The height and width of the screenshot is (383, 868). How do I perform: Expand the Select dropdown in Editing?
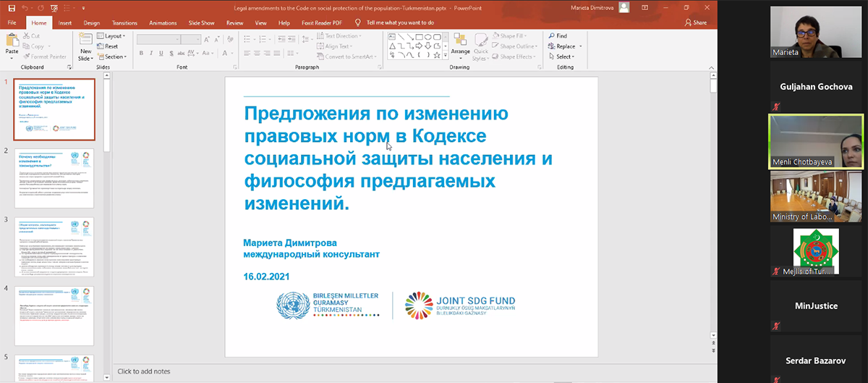(x=564, y=56)
